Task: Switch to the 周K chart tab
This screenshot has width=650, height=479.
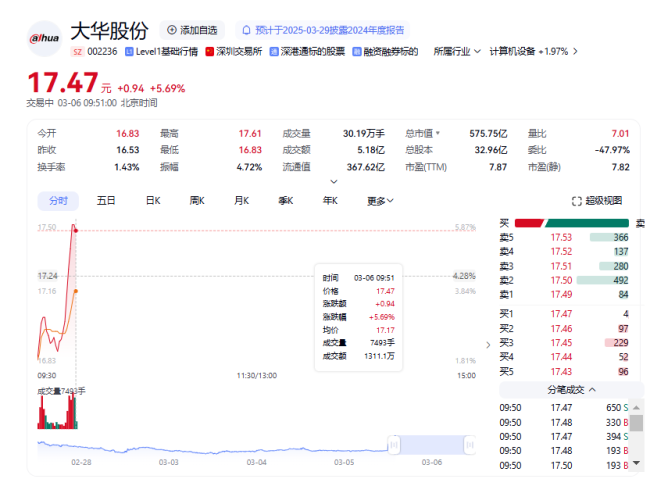Action: coord(197,201)
